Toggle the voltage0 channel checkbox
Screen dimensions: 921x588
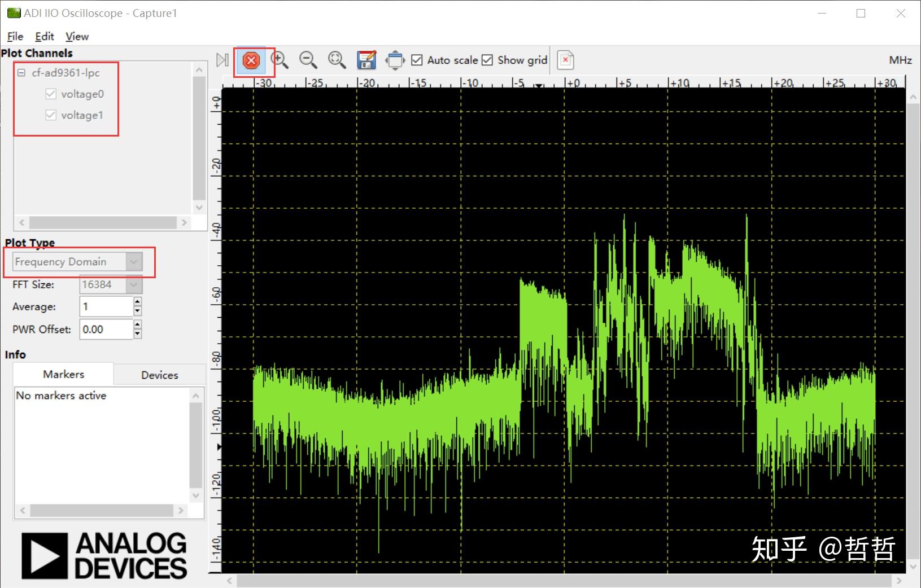click(51, 94)
